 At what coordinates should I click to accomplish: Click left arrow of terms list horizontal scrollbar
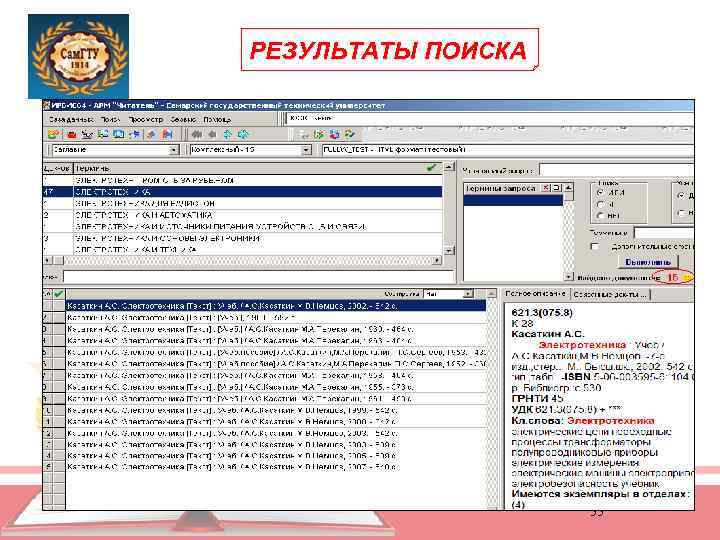click(47, 260)
